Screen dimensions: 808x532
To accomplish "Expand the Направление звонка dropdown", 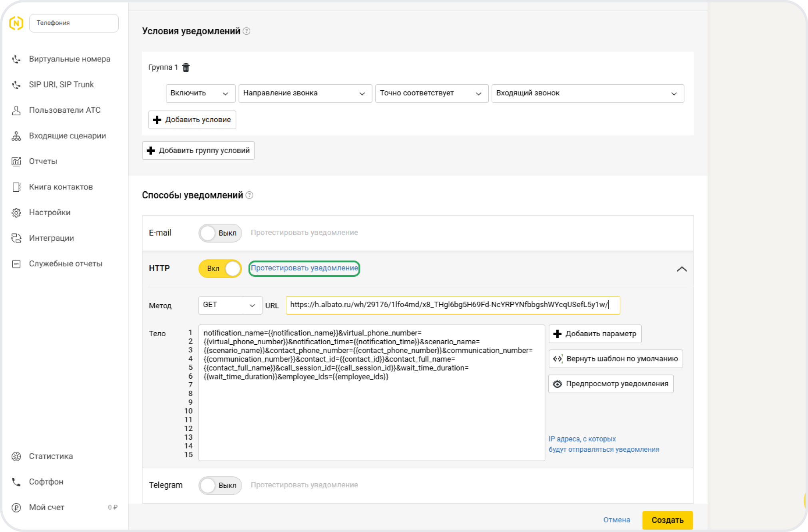I will coord(305,93).
